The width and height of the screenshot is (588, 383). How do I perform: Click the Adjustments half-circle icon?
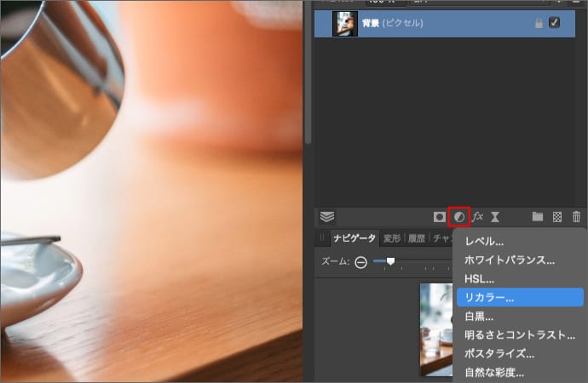coord(458,217)
